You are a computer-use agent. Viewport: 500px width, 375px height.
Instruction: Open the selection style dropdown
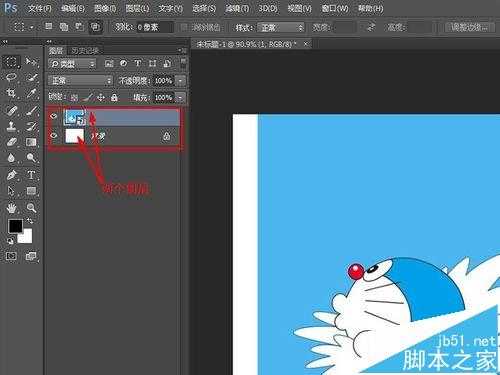281,27
